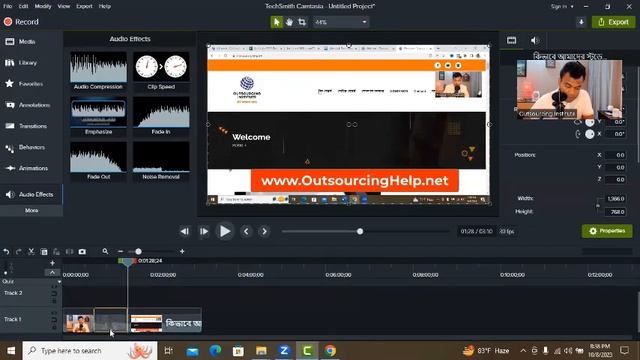Select the Audio Effects tab in sidebar
The height and width of the screenshot is (360, 640).
coord(31,195)
